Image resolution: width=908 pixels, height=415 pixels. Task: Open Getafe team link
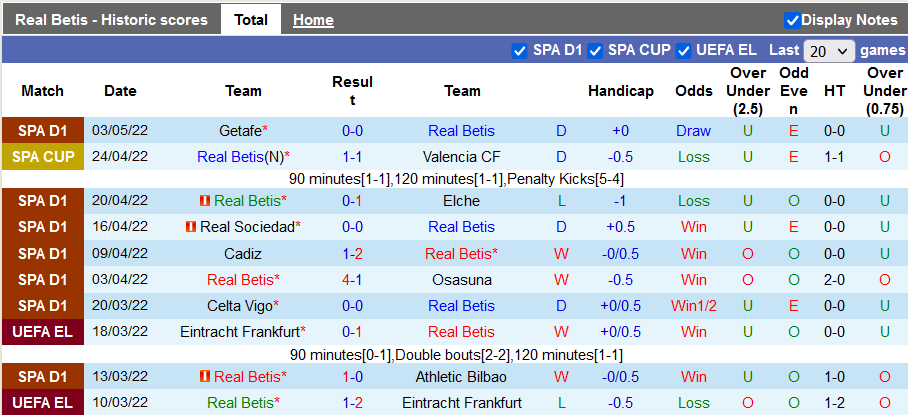point(240,131)
